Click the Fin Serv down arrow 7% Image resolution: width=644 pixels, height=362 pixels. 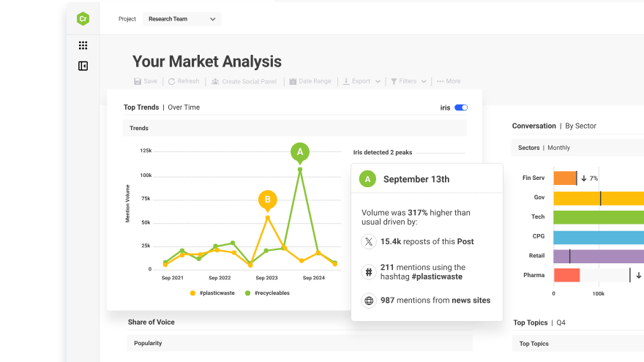click(x=589, y=178)
